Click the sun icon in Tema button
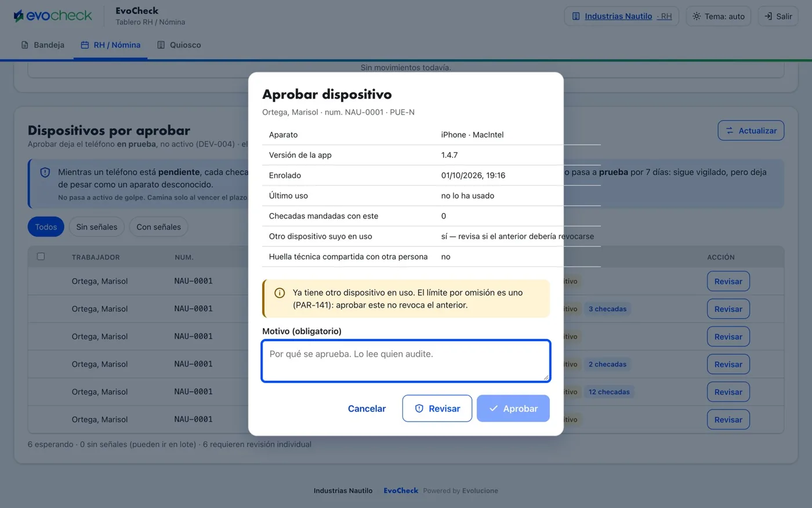 pos(697,16)
